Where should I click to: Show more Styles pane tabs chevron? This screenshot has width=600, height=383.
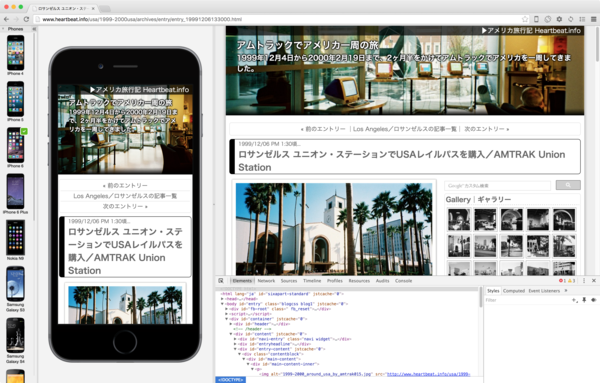click(566, 291)
